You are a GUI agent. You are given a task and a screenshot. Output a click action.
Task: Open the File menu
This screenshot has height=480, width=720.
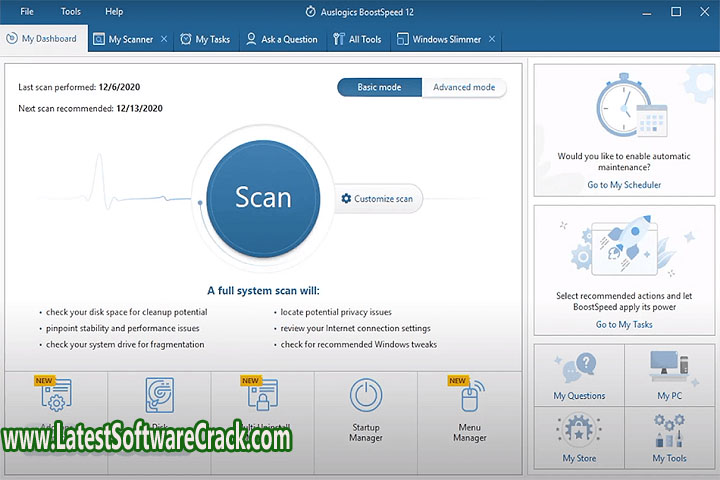click(27, 12)
